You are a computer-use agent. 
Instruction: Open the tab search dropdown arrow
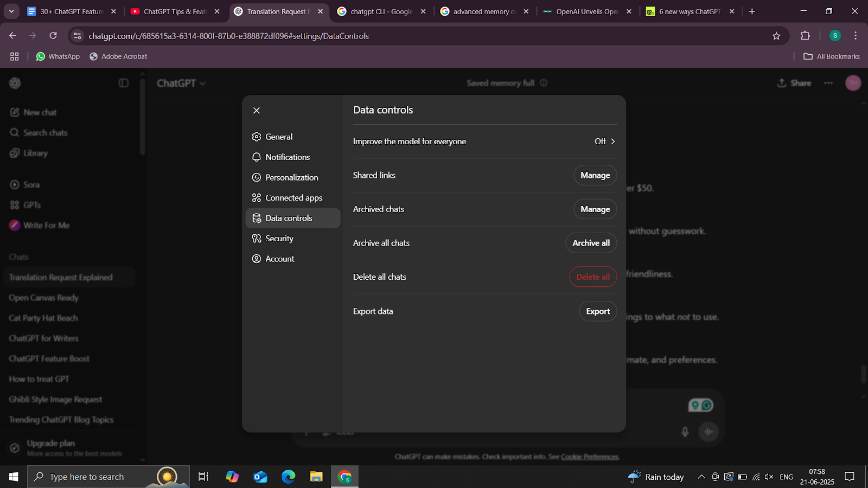click(11, 11)
